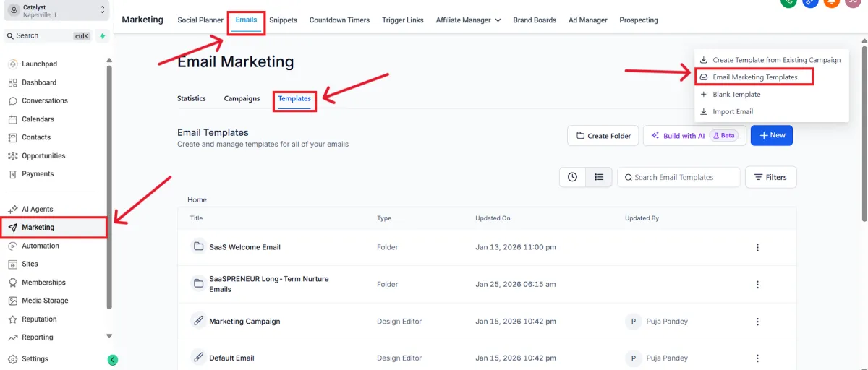Open the Brand Boards tab
868x370 pixels.
coord(535,20)
